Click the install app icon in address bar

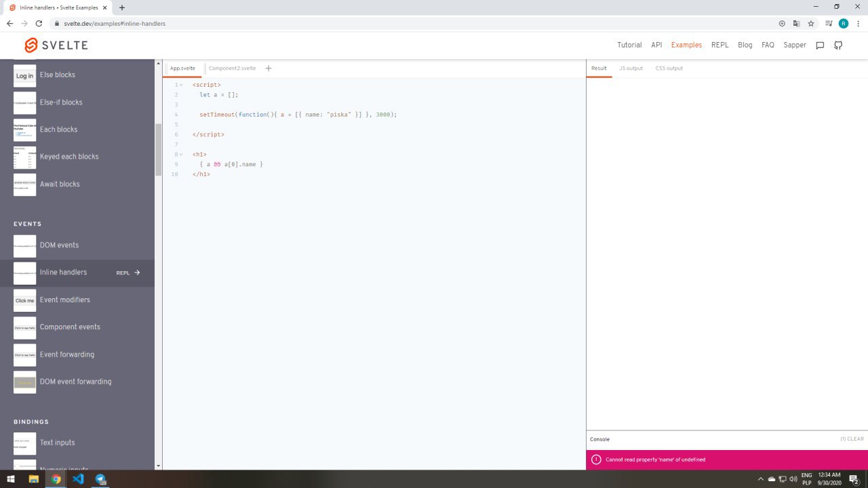[782, 23]
